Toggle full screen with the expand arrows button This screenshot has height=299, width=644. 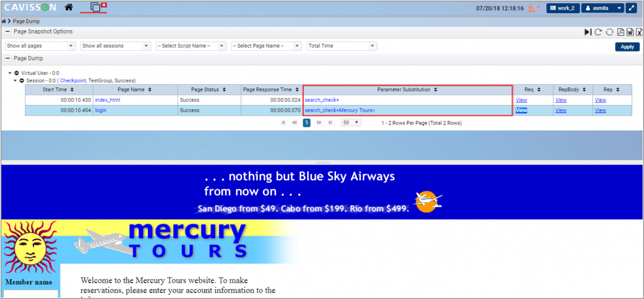click(x=631, y=8)
